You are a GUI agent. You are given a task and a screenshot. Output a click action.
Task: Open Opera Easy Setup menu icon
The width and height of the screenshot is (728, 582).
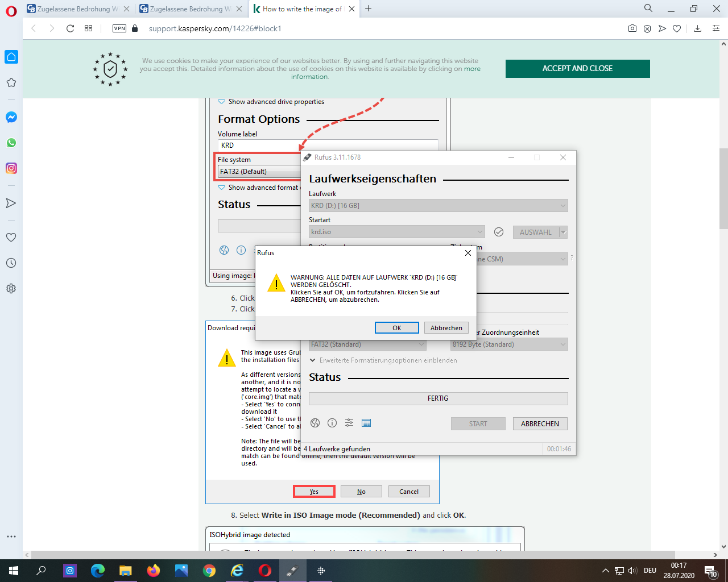coord(716,28)
